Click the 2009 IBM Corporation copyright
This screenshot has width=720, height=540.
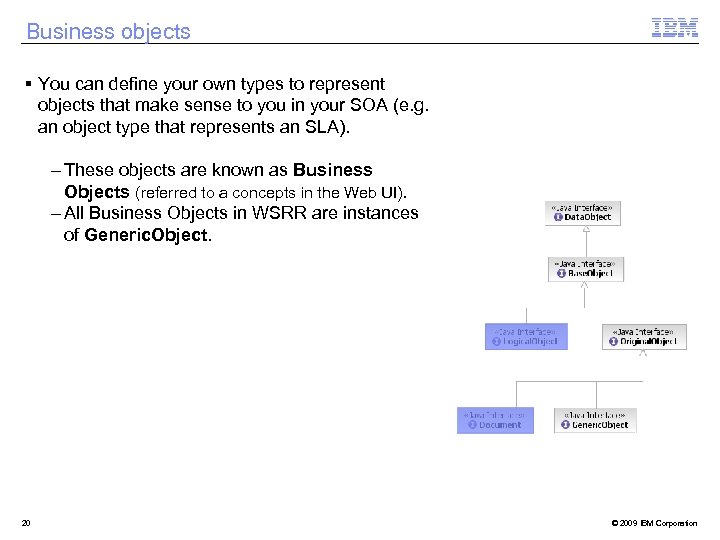pos(654,523)
